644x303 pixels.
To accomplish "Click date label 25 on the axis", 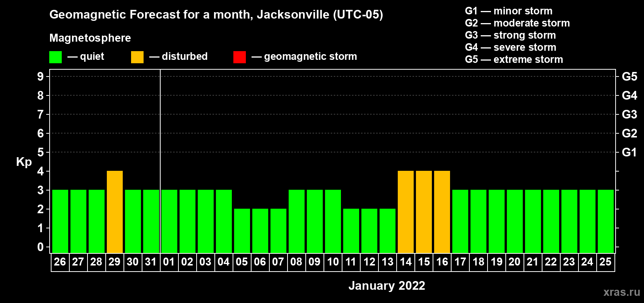I will tap(605, 262).
